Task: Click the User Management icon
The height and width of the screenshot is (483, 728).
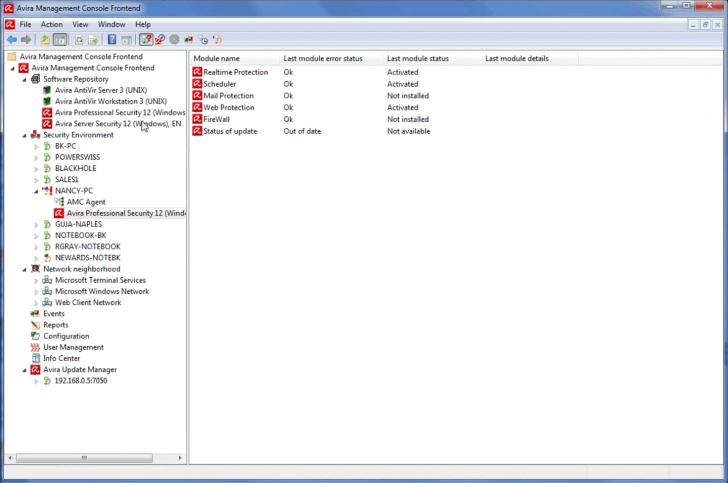Action: coord(35,347)
